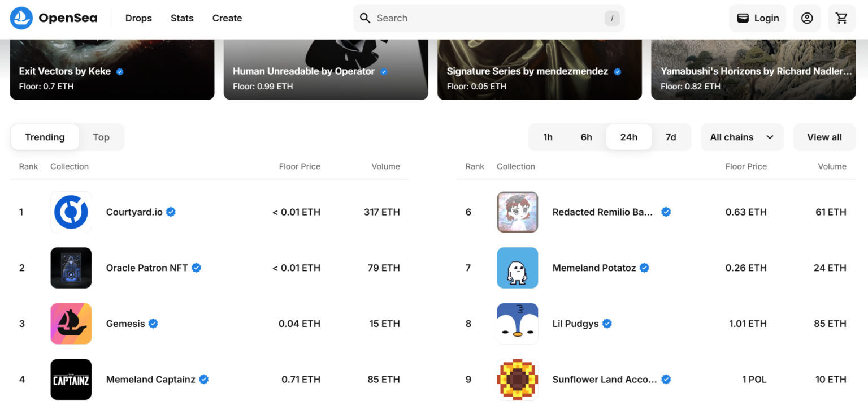Screen dimensions: 868x413
Task: Select the Memeland Potatoz penguin thumbnail
Action: tap(517, 268)
